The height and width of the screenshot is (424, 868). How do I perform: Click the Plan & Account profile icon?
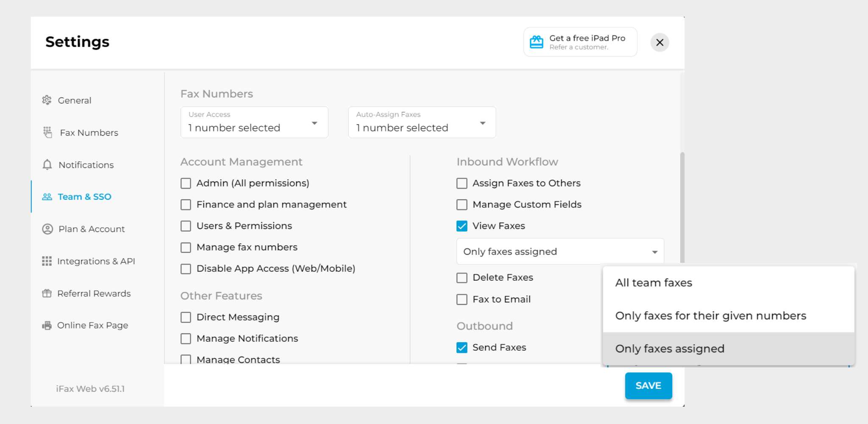(x=47, y=229)
